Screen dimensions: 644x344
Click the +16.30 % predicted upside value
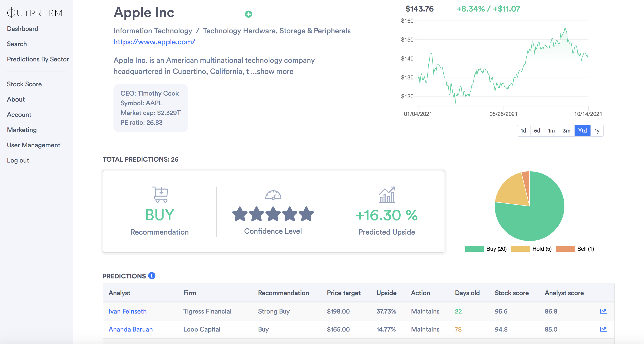(x=387, y=215)
